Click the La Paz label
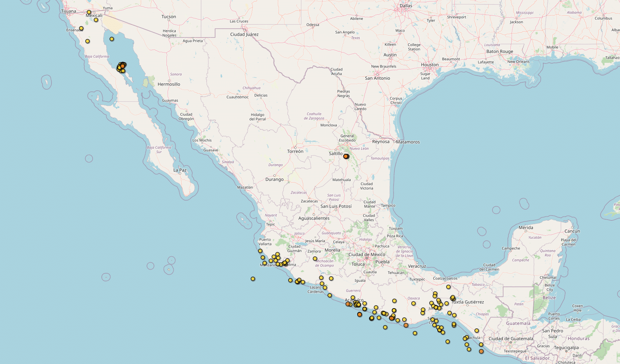This screenshot has width=620, height=364. pos(180,170)
